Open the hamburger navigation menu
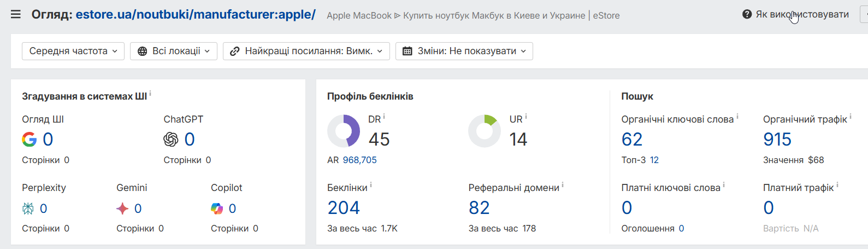 (16, 14)
